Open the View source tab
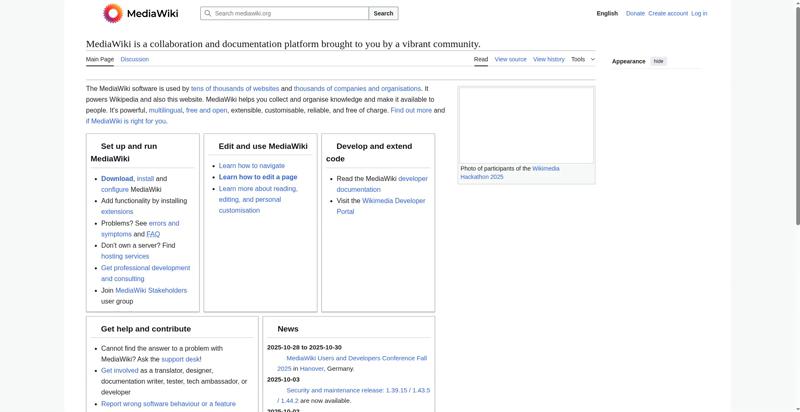Image resolution: width=800 pixels, height=412 pixels. [510, 59]
